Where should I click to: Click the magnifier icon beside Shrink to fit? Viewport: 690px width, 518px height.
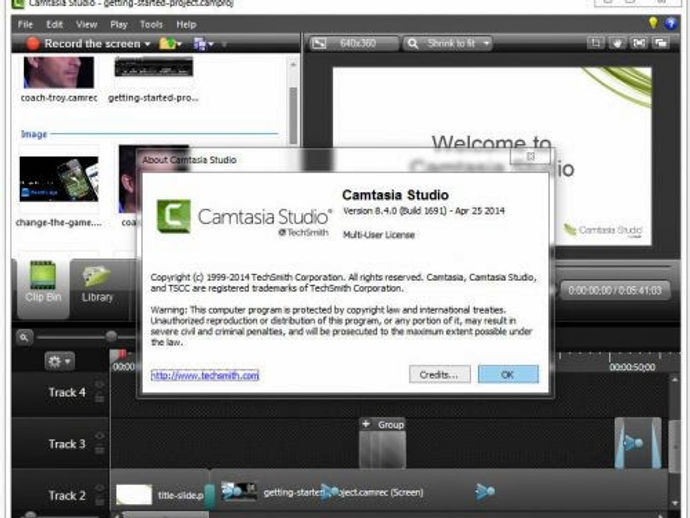point(412,43)
